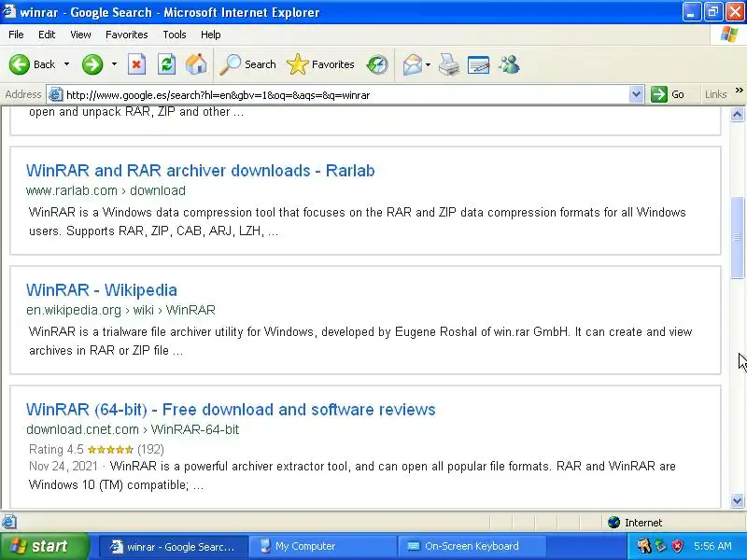747x560 pixels.
Task: Click the page icon in address bar
Action: pos(56,95)
